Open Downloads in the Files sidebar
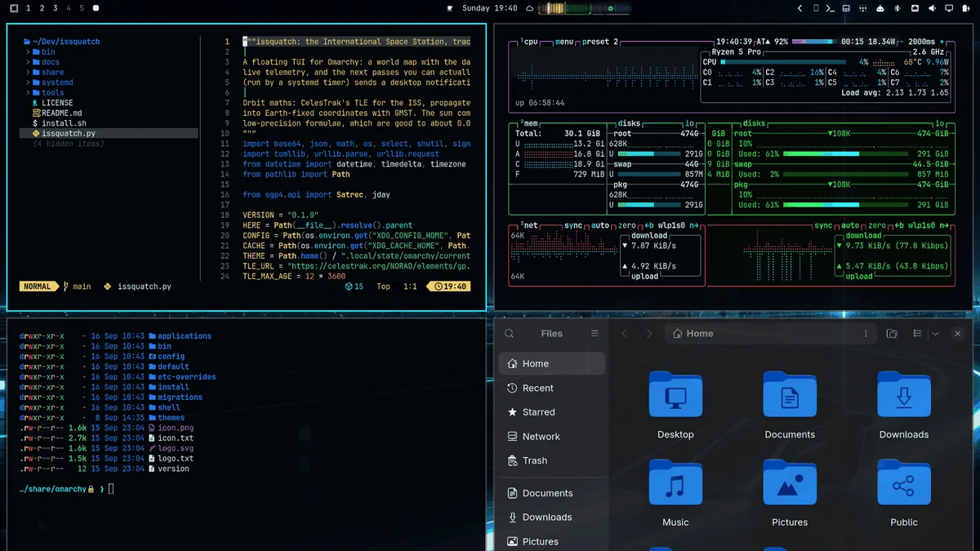Image resolution: width=980 pixels, height=551 pixels. [553, 517]
